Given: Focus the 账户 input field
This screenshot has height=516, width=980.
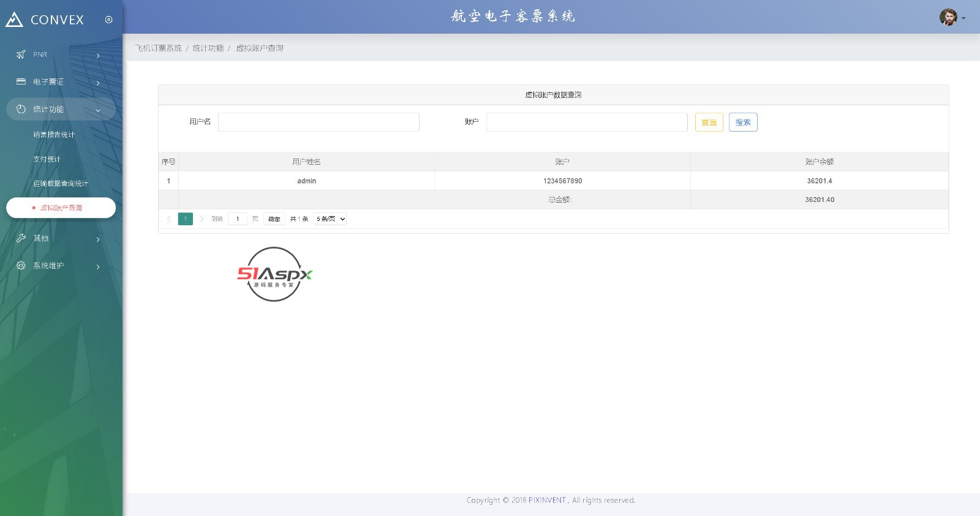Looking at the screenshot, I should [x=587, y=122].
